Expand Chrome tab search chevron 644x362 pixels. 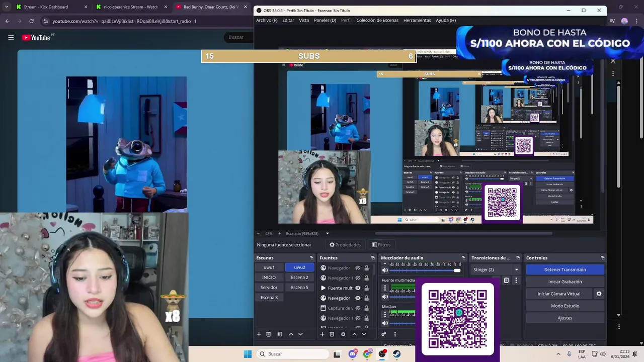(6, 7)
